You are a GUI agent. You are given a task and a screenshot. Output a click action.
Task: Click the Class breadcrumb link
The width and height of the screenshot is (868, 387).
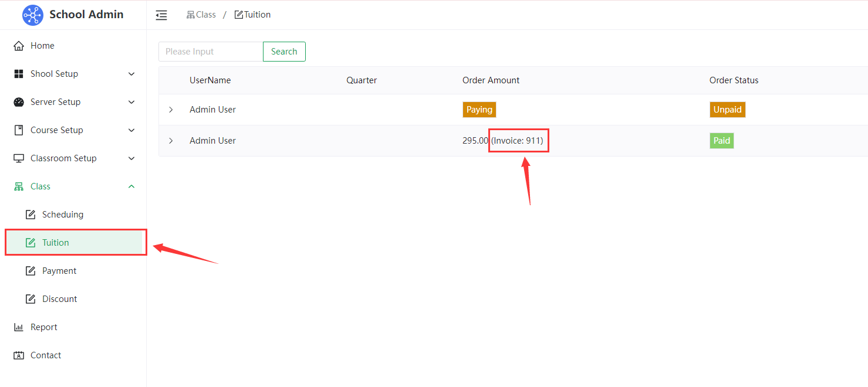pos(201,15)
